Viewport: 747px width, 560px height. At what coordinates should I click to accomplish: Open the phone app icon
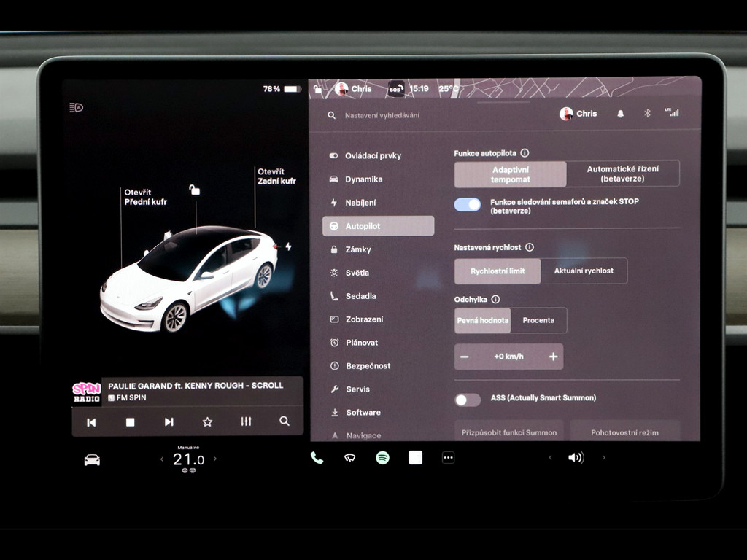coord(317,458)
